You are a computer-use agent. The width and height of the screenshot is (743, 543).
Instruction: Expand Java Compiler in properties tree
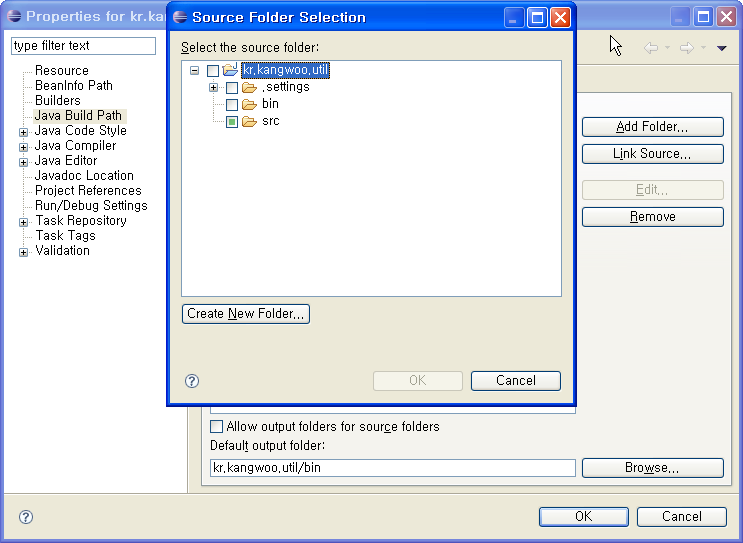pyautogui.click(x=23, y=147)
